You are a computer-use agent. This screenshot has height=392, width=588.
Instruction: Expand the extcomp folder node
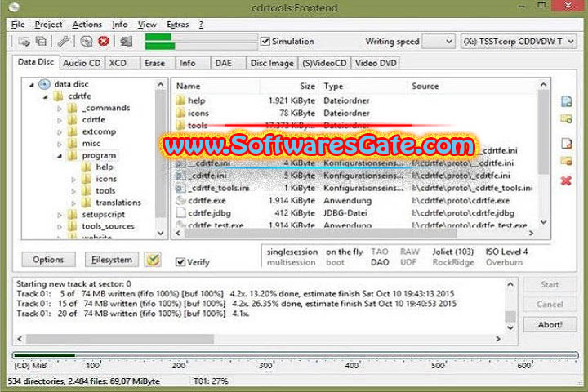pyautogui.click(x=60, y=132)
